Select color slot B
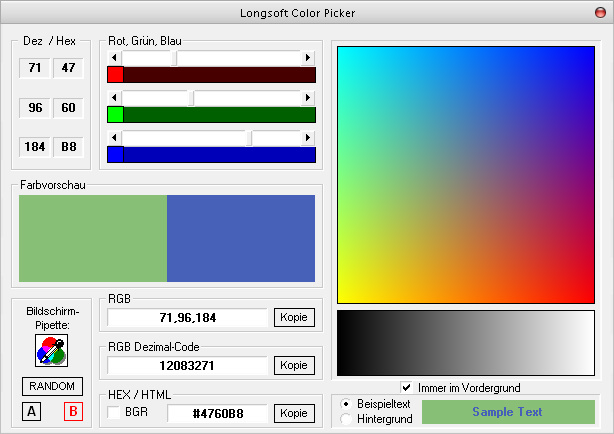 point(72,411)
